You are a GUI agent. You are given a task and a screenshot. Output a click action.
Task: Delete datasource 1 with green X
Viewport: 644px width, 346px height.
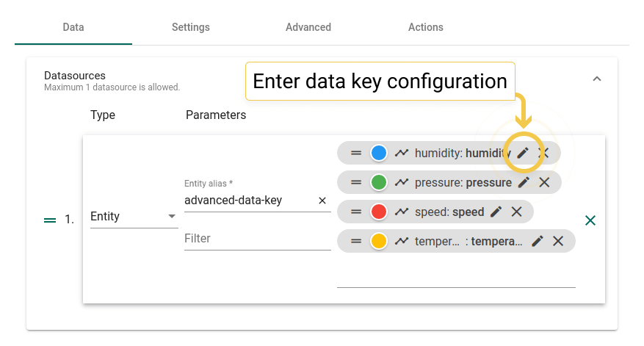(590, 220)
